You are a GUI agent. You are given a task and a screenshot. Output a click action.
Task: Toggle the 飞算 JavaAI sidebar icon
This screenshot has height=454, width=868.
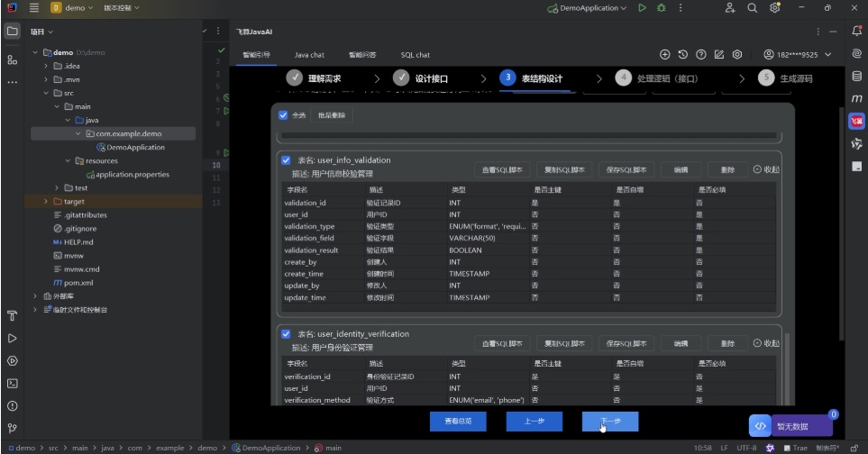(856, 121)
